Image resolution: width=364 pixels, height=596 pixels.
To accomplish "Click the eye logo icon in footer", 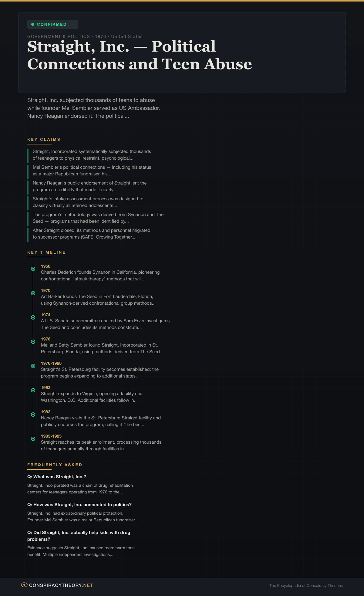I will (24, 585).
